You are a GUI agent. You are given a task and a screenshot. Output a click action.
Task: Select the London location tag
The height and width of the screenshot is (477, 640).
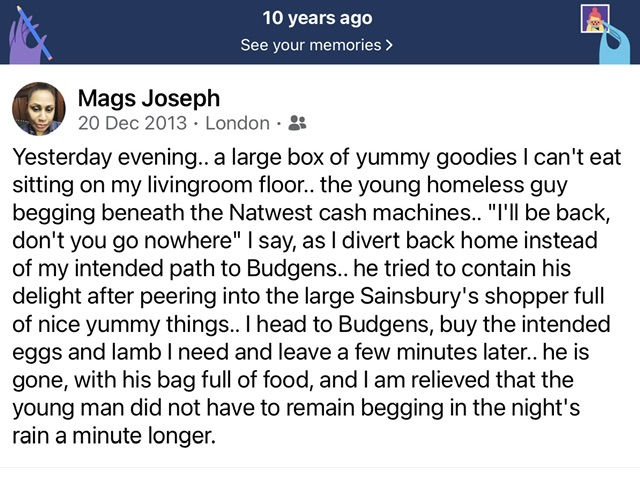(237, 124)
